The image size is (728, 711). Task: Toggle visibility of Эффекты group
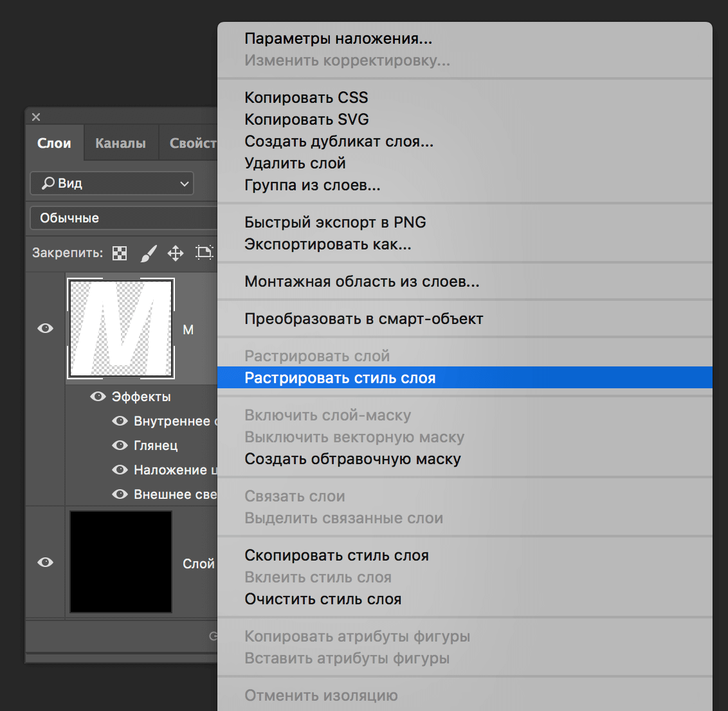pos(98,397)
